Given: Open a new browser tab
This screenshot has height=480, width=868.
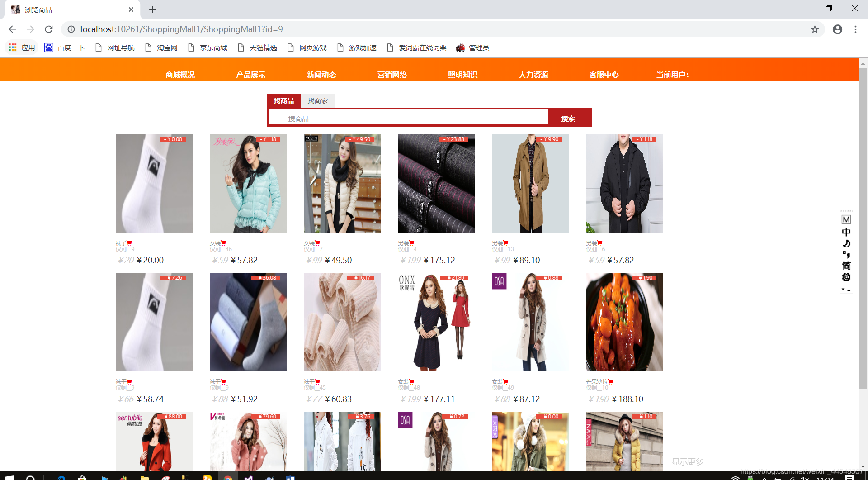Looking at the screenshot, I should pos(152,10).
